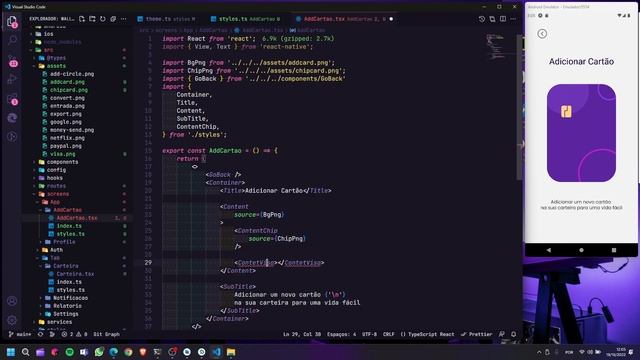Image resolution: width=640 pixels, height=360 pixels.
Task: Collapse the assets folder
Action: [56, 66]
